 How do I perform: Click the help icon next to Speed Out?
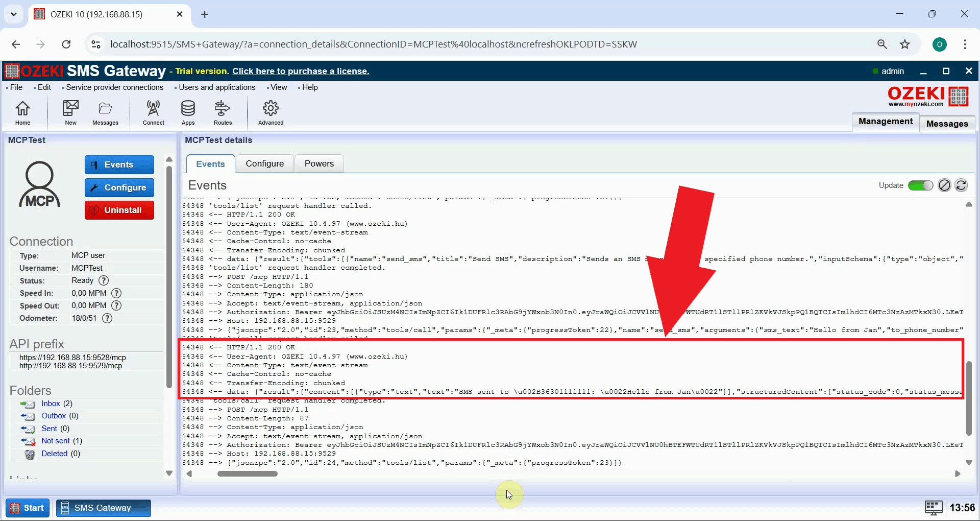coord(116,305)
